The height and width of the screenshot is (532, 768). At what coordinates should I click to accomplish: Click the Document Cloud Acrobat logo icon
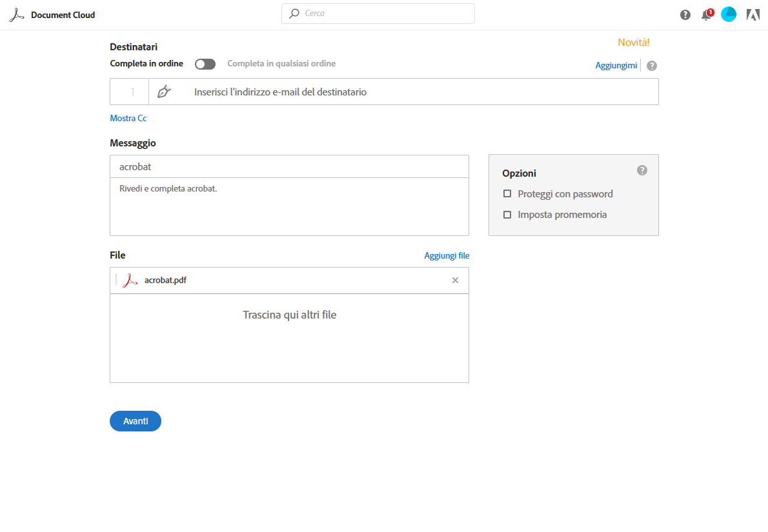(x=17, y=15)
